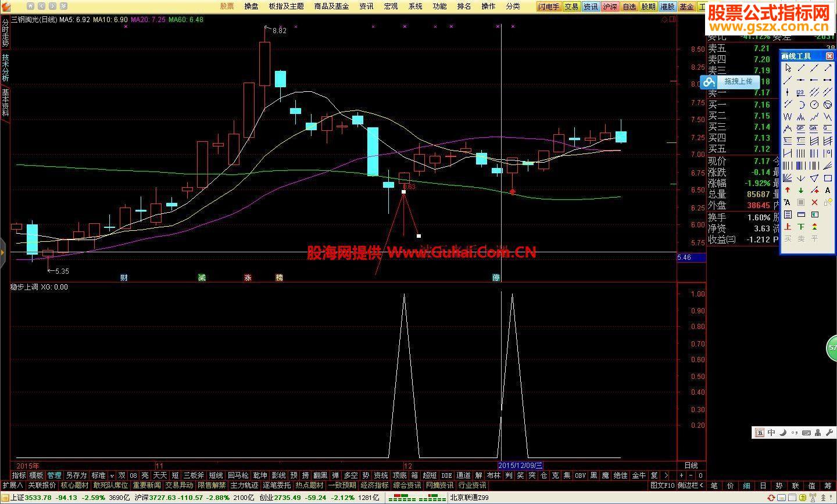Select the red 上 mark tool
Image resolution: width=837 pixels, height=504 pixels.
pyautogui.click(x=788, y=227)
